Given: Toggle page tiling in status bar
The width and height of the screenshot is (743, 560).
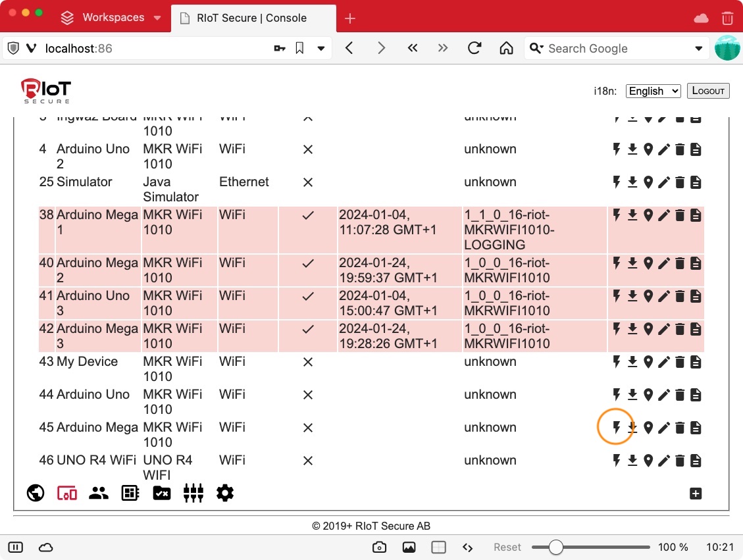Looking at the screenshot, I should click(438, 547).
